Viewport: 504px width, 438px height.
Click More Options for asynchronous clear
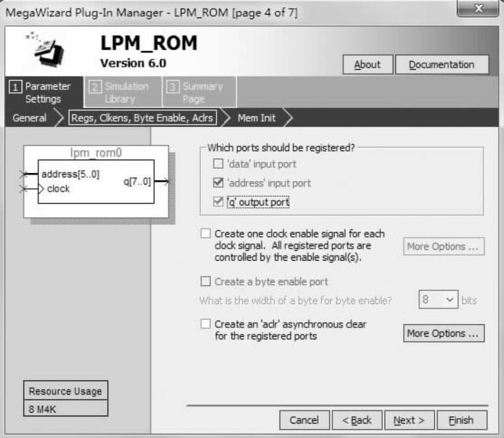(444, 334)
